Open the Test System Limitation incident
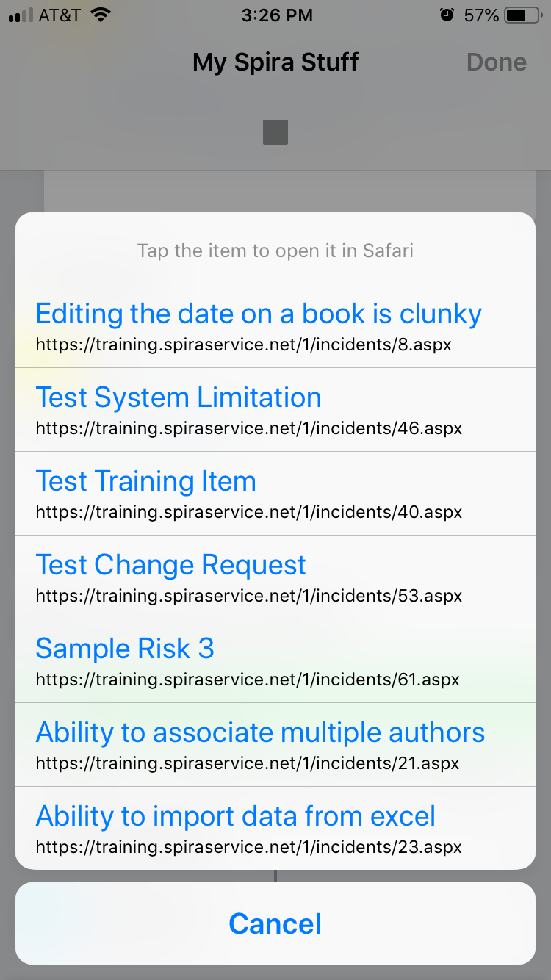This screenshot has height=980, width=551. click(179, 398)
